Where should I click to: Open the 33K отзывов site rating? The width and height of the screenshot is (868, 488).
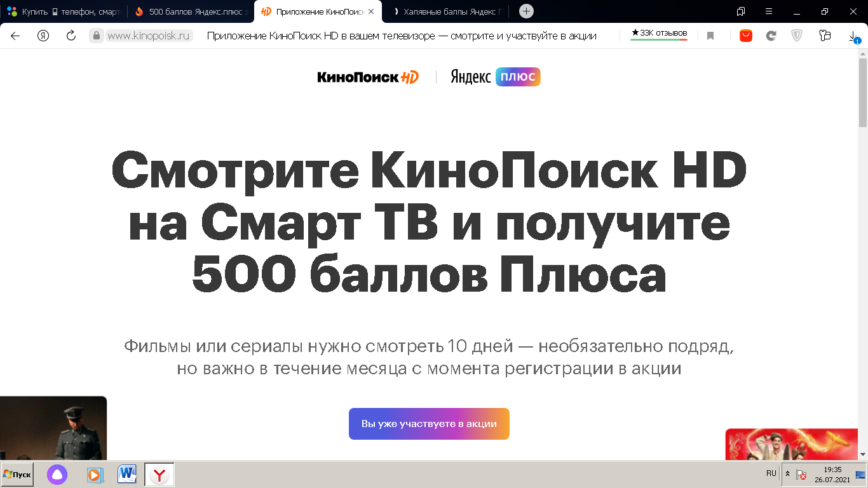pyautogui.click(x=659, y=34)
